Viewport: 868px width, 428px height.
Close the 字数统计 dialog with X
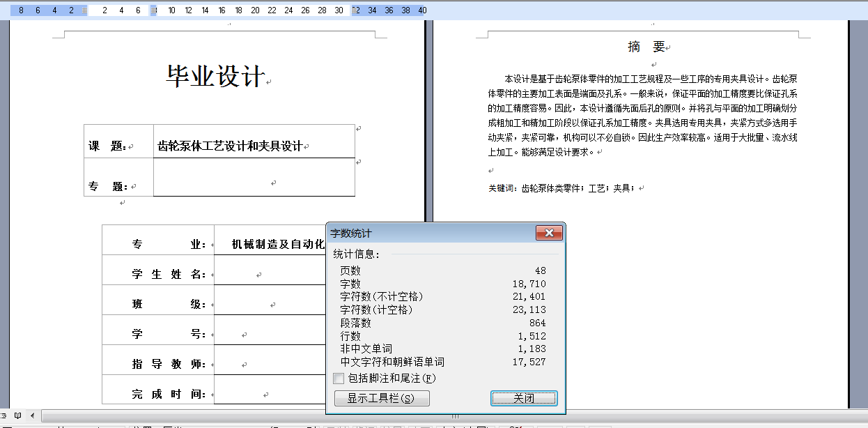(550, 234)
